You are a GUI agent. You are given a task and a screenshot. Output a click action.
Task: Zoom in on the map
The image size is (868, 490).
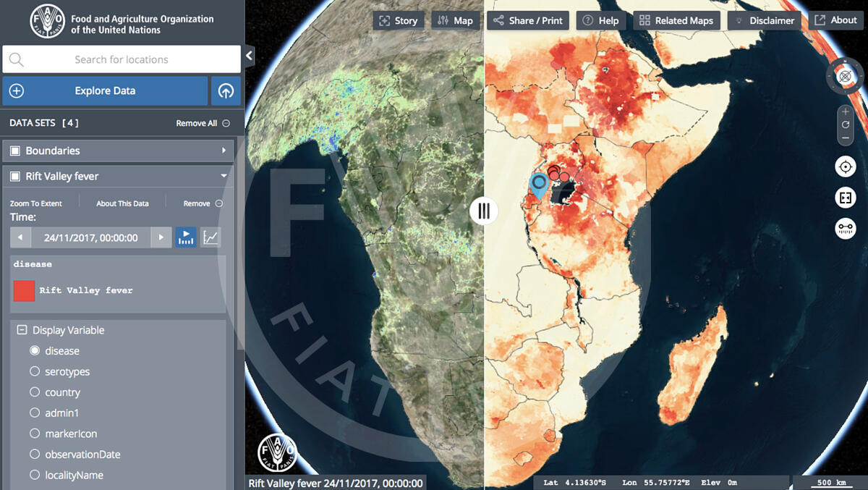846,112
